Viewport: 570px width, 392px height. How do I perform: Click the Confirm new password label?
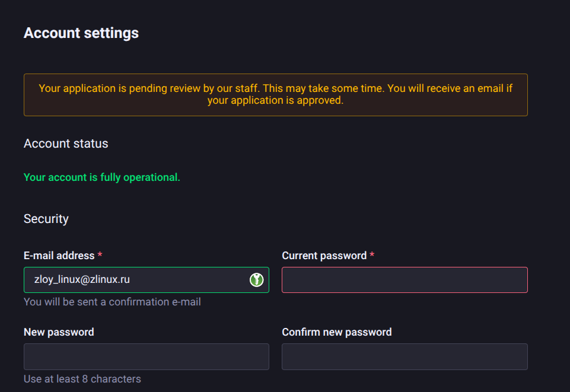pyautogui.click(x=336, y=332)
